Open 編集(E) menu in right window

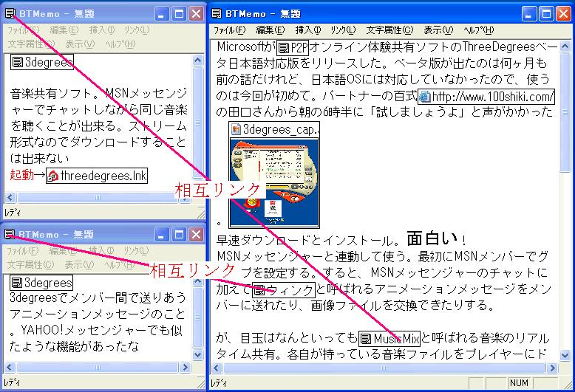pyautogui.click(x=270, y=30)
